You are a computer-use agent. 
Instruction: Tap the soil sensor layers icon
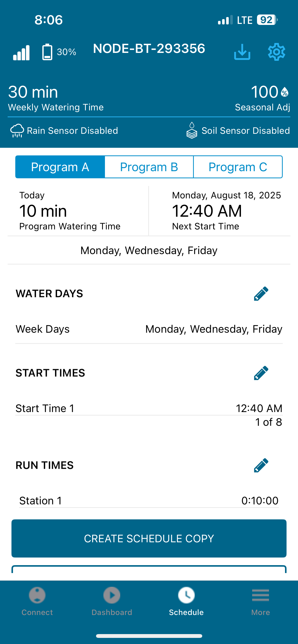pos(192,130)
